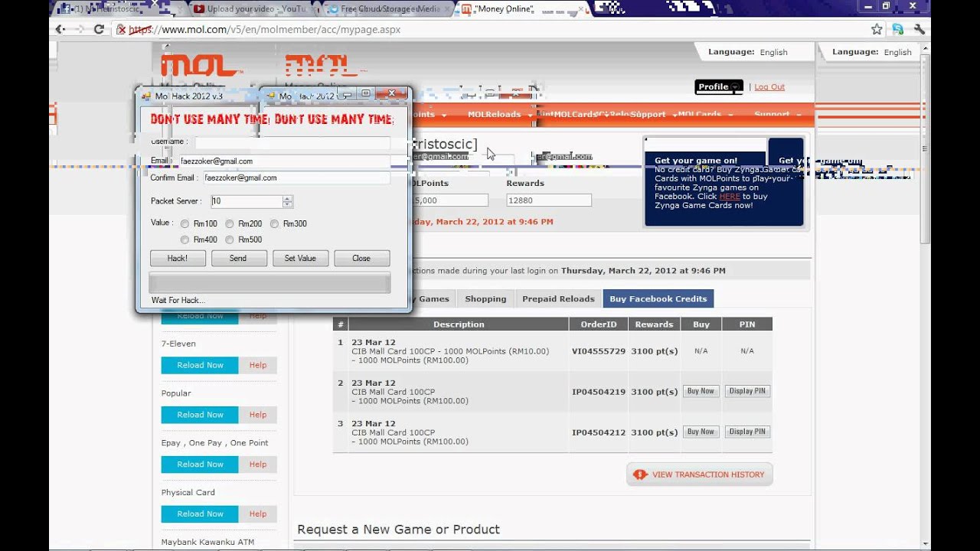Open the Prepaid Reloads tab
The width and height of the screenshot is (980, 551).
[558, 298]
